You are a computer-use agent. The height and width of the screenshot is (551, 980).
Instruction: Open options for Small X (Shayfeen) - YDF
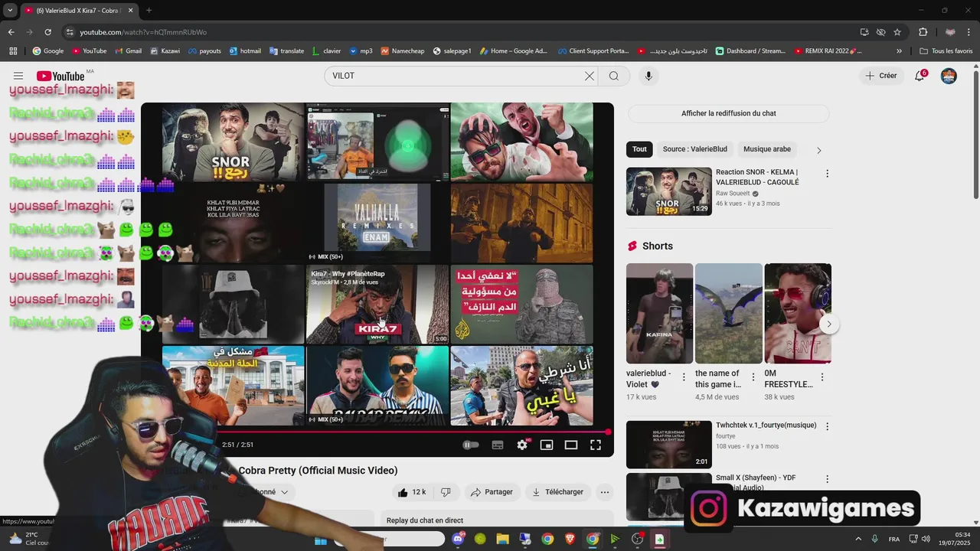827,478
